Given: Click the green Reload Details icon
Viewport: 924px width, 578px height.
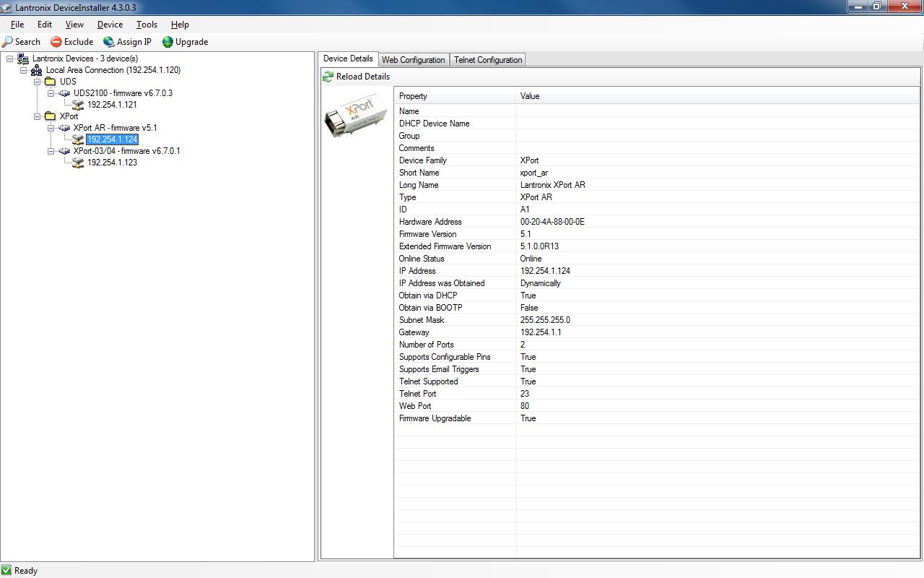Looking at the screenshot, I should [328, 77].
